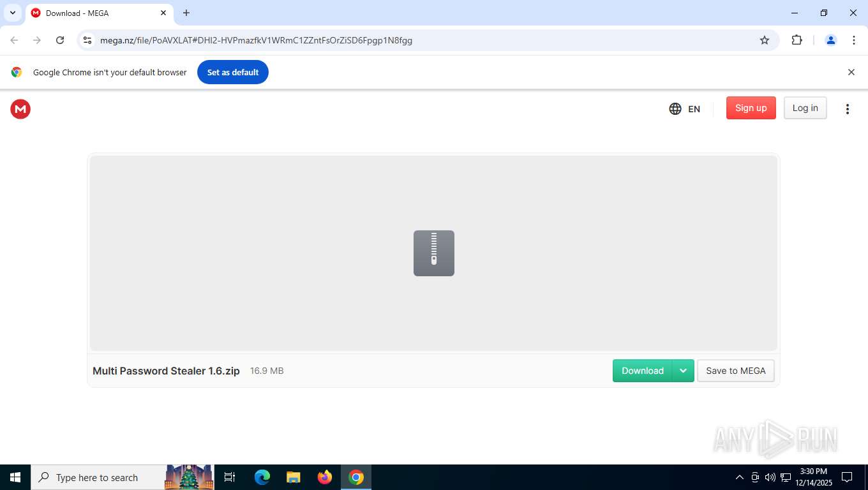Open Chrome's three-dot menu
Viewport: 868px width, 490px height.
point(854,40)
